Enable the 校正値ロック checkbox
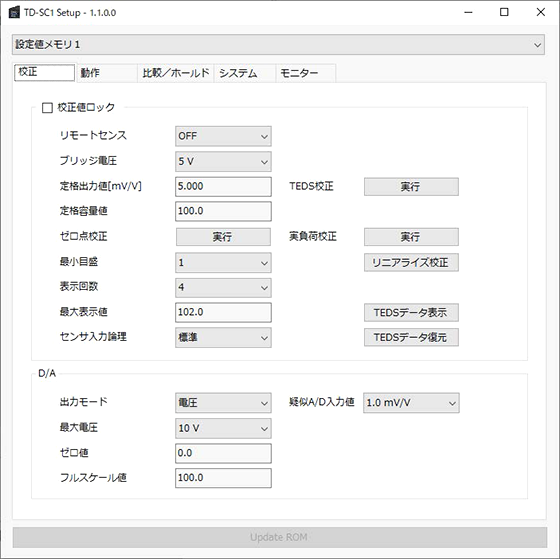Viewport: 560px width, 559px height. [47, 108]
